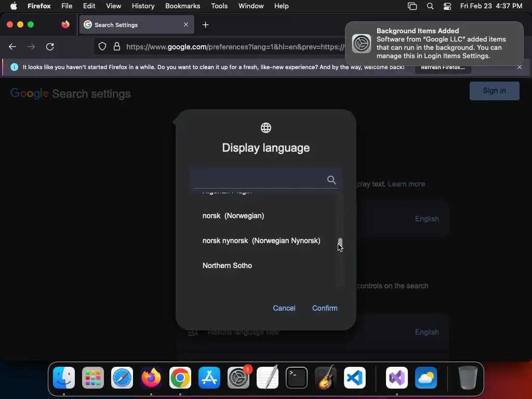Open TextEdit from the dock

268,378
